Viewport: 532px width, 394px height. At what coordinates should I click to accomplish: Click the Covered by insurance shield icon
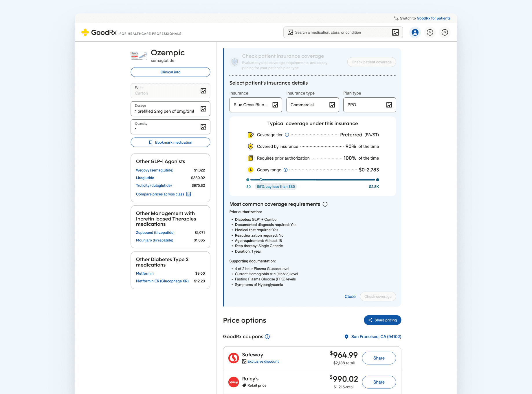[251, 147]
